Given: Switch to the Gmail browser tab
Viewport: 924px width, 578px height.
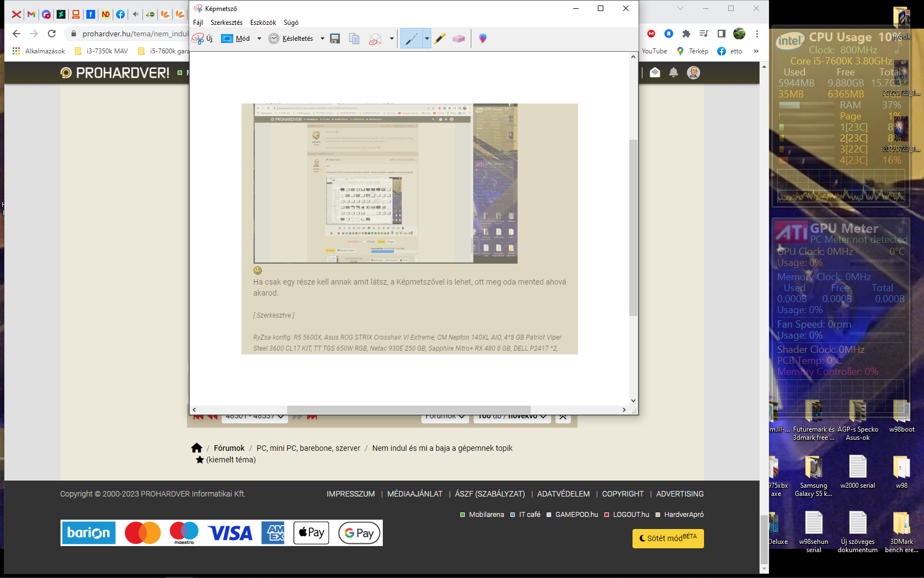Looking at the screenshot, I should pos(31,14).
